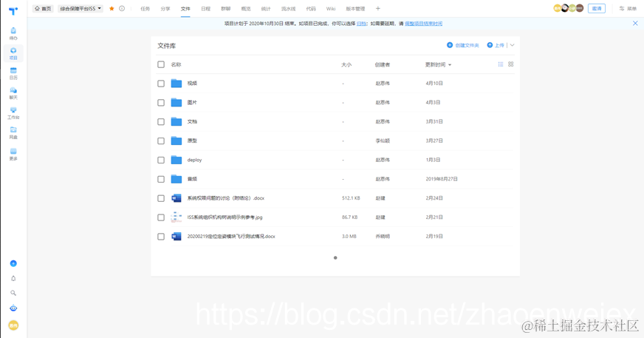This screenshot has height=338, width=644.
Task: Check the box for 系统权限问题的讨论 docx
Action: tap(161, 198)
